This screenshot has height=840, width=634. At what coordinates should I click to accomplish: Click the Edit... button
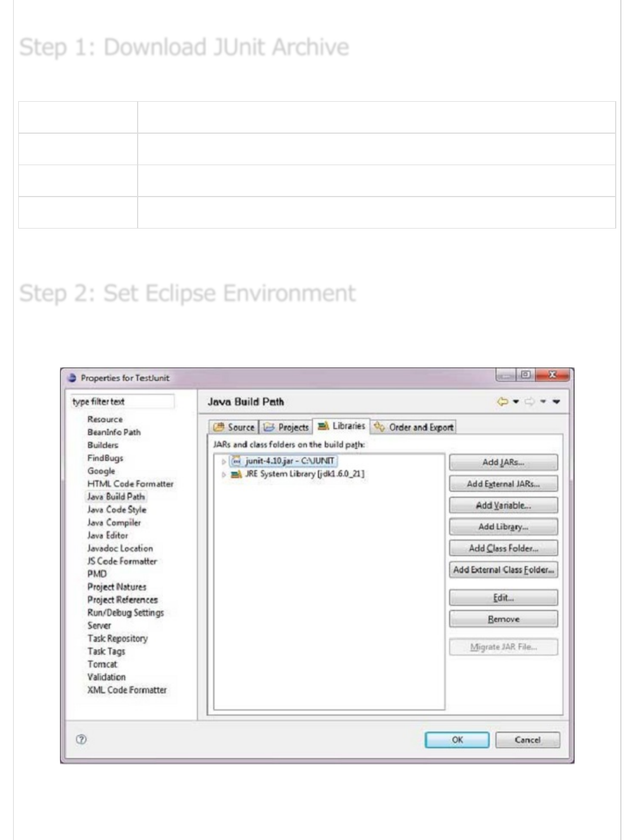pyautogui.click(x=503, y=598)
